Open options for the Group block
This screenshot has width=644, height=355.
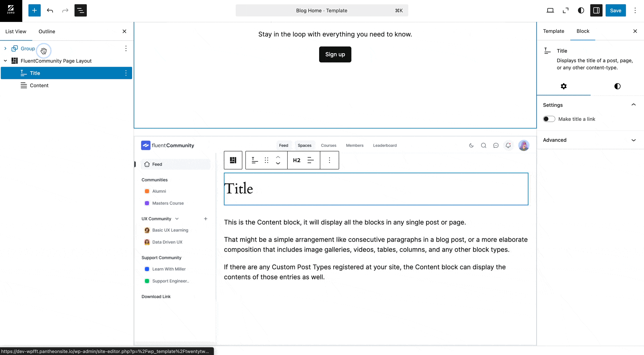tap(126, 49)
